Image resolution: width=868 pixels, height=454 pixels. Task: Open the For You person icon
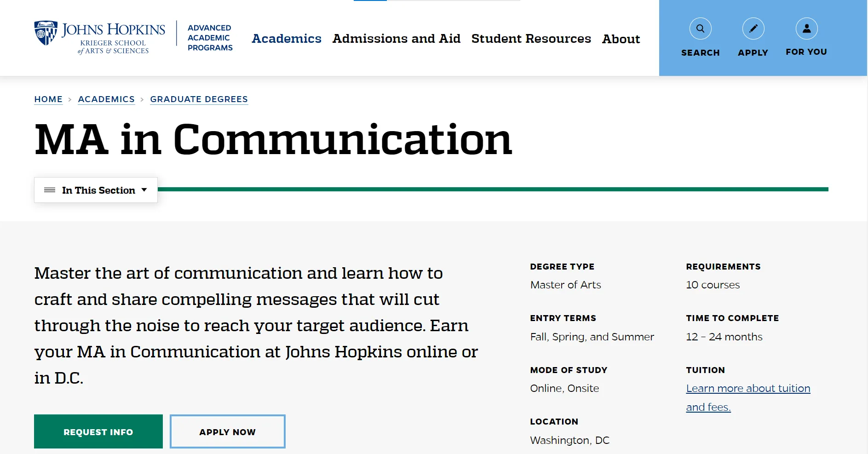tap(806, 29)
